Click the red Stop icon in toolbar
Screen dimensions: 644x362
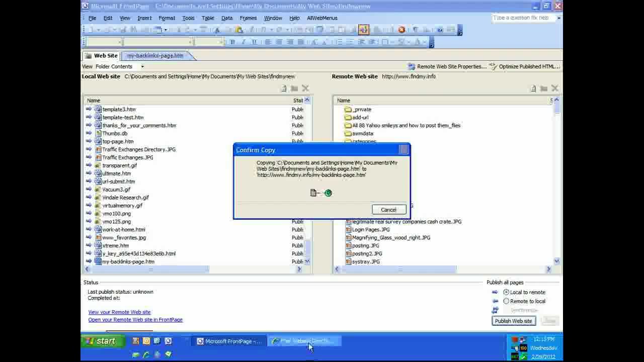click(401, 30)
